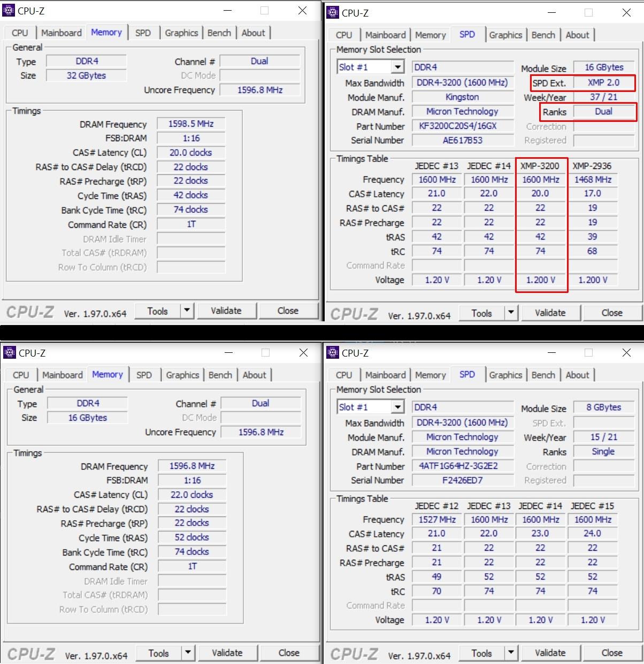The image size is (644, 664).
Task: Click the CPU-Z title icon in the 16 GBytes Memory window
Action: tap(10, 352)
